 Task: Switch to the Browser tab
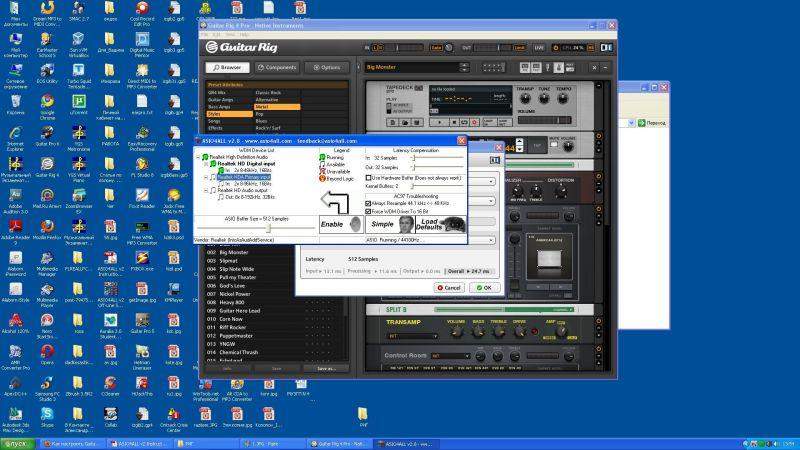click(228, 67)
